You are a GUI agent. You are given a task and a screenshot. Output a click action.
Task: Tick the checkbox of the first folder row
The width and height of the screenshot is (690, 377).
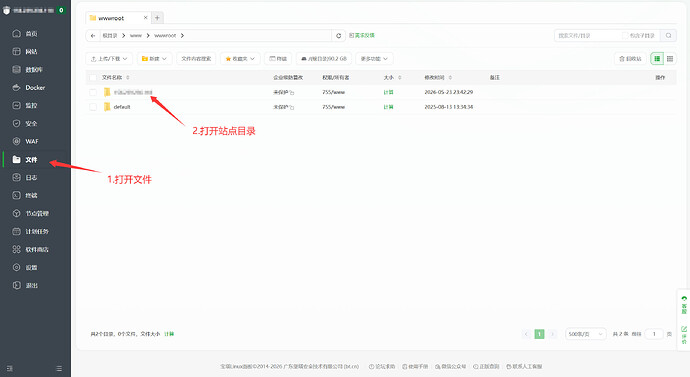pos(93,92)
